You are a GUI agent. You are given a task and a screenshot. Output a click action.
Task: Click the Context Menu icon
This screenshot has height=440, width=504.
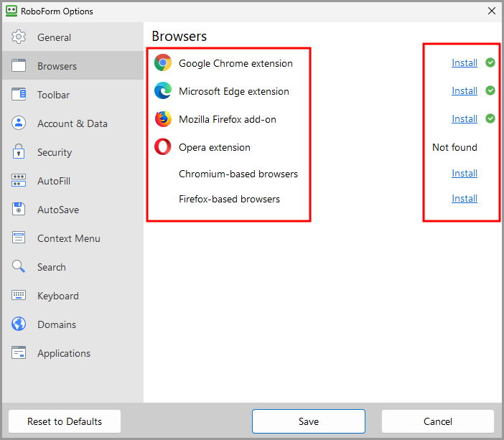click(x=19, y=238)
